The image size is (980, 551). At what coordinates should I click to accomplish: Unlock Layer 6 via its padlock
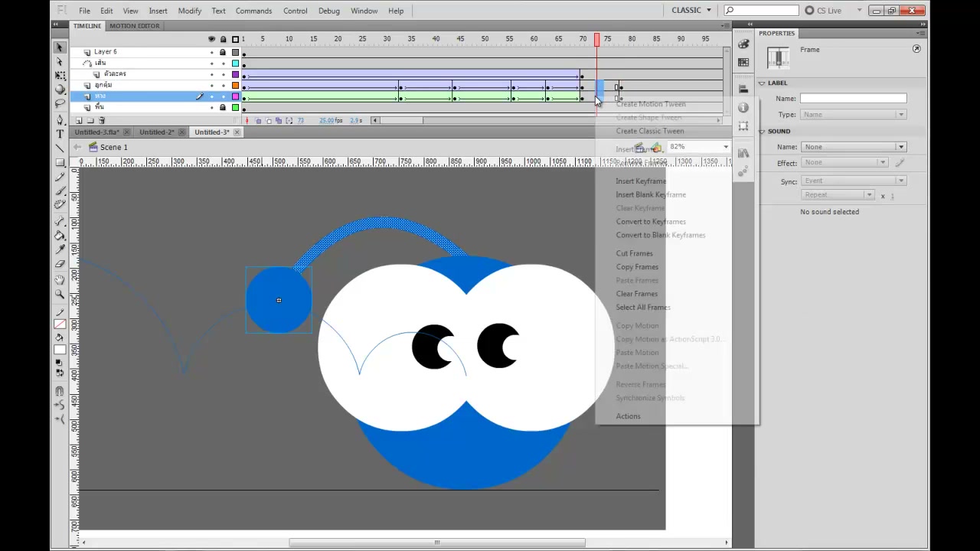pyautogui.click(x=223, y=52)
